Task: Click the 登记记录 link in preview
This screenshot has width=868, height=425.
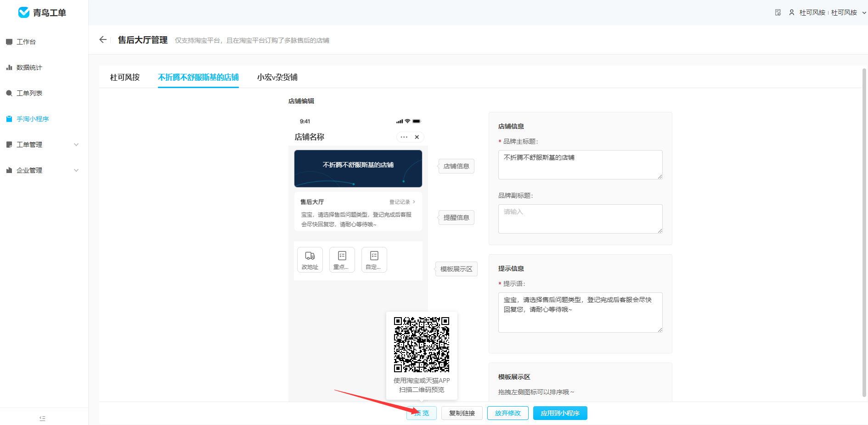Action: (x=402, y=202)
